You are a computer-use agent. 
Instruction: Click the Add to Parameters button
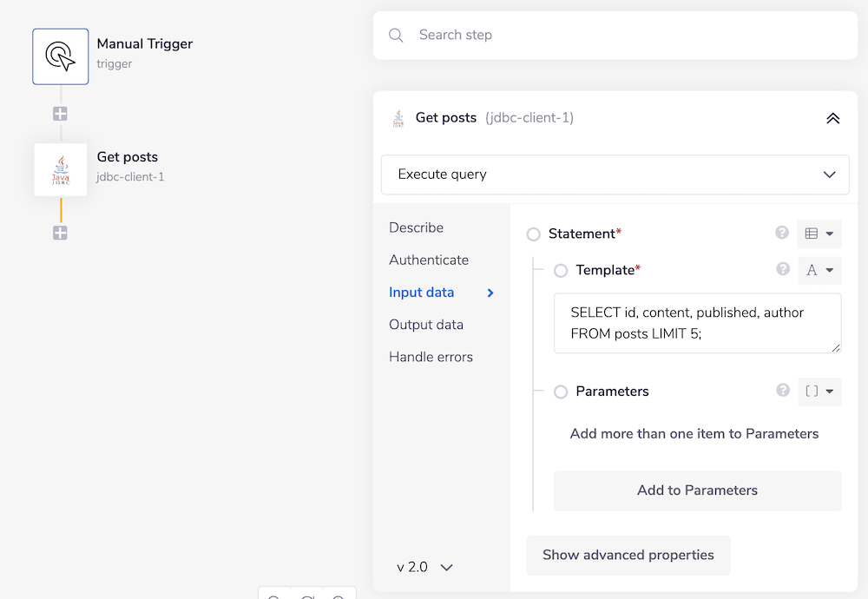tap(697, 490)
